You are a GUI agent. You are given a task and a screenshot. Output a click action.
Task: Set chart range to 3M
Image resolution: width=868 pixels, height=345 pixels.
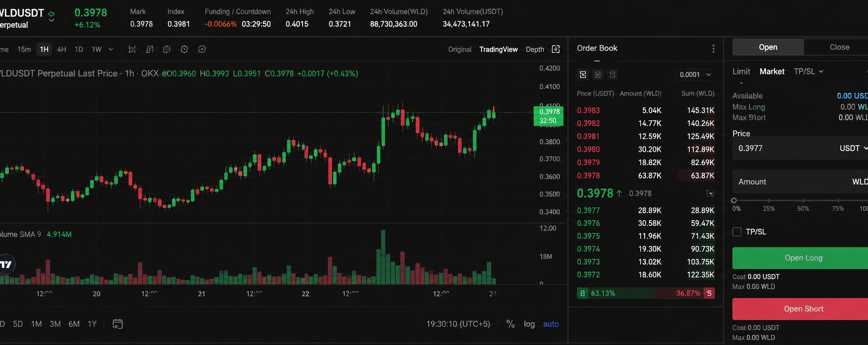tap(55, 324)
